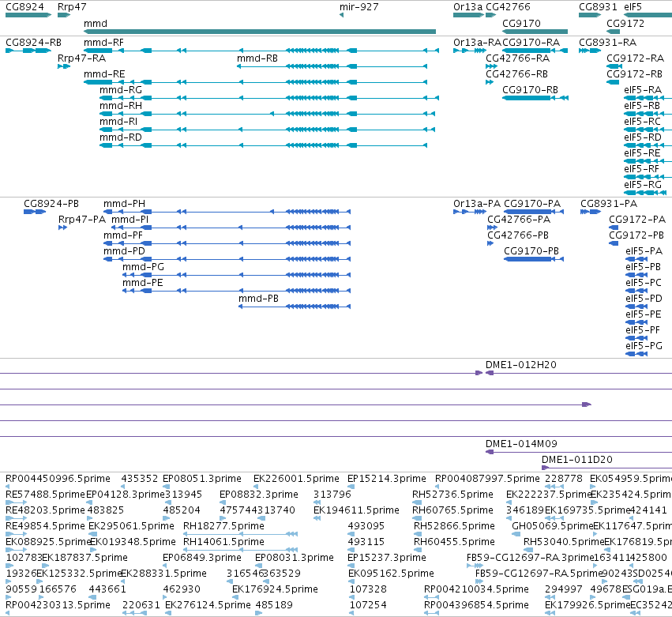The height and width of the screenshot is (617, 672).
Task: Select the EK176924.5prime EST label
Action: (x=275, y=589)
